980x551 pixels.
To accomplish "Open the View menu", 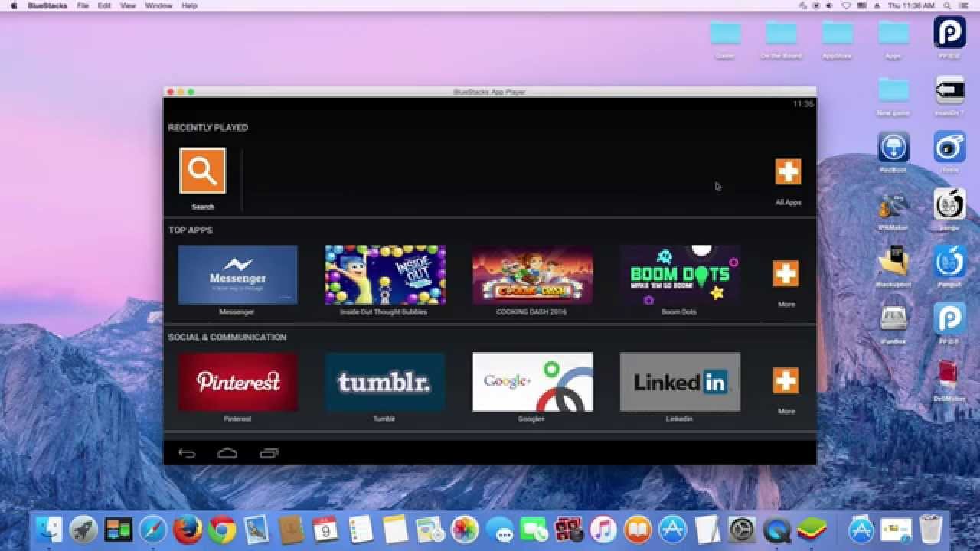I will coord(128,5).
